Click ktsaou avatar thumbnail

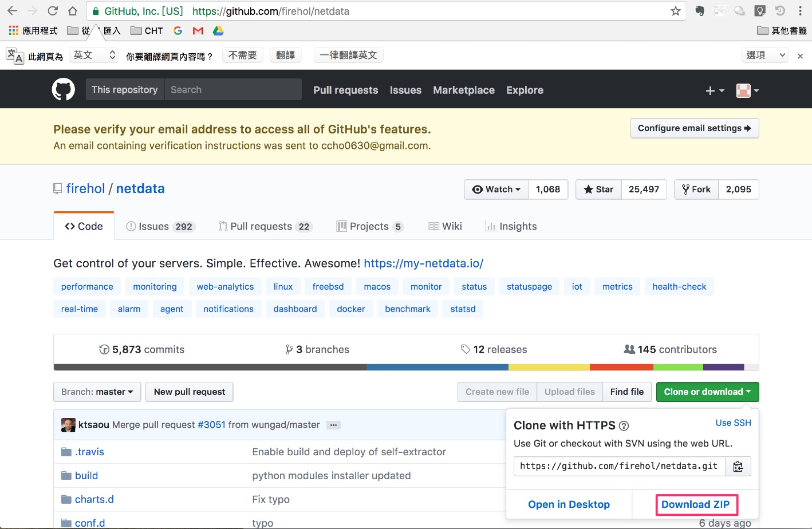tap(68, 425)
